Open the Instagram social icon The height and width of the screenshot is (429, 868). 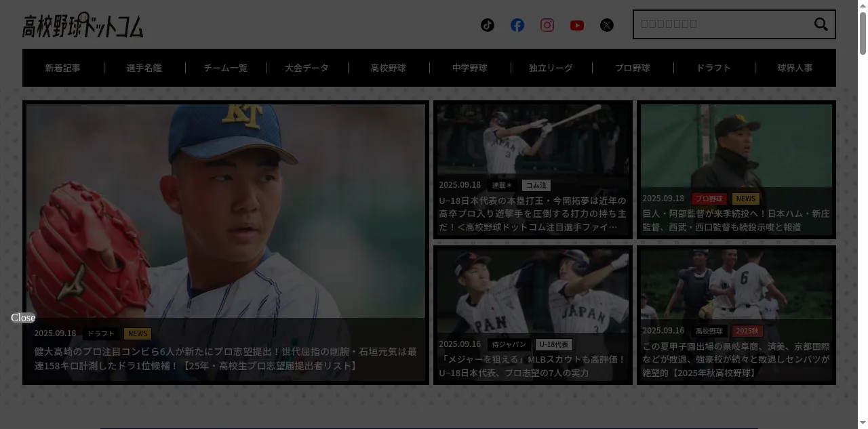click(547, 25)
